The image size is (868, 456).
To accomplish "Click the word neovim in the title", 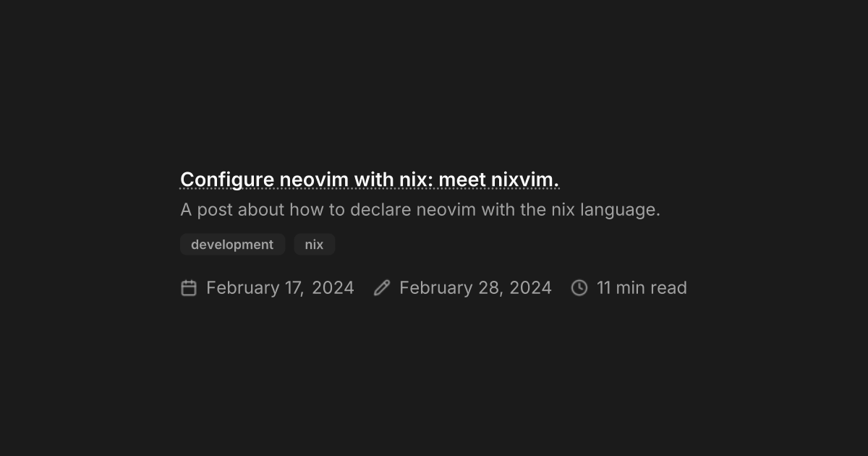I will pos(314,180).
